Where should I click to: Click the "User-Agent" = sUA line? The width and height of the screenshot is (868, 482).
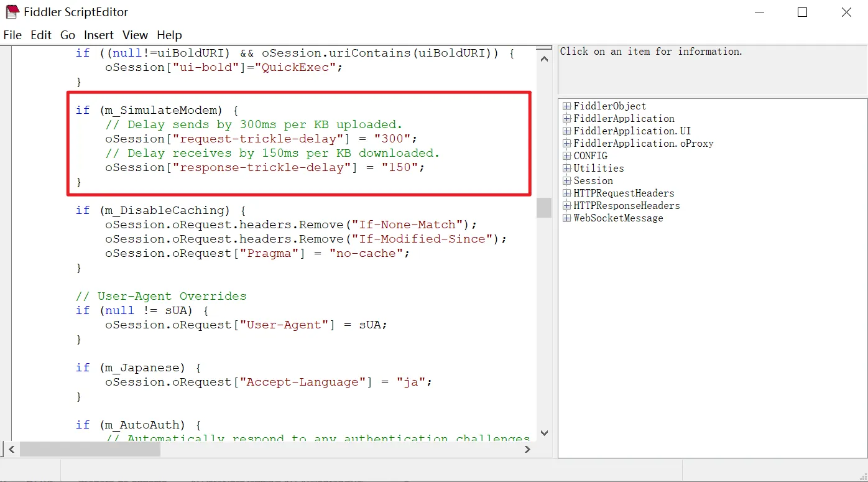246,325
